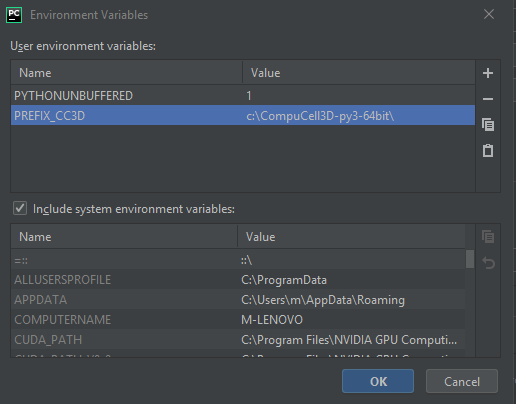Viewport: 516px width, 404px height.
Task: Select the PREFIX_CC3D variable name
Action: pos(50,116)
